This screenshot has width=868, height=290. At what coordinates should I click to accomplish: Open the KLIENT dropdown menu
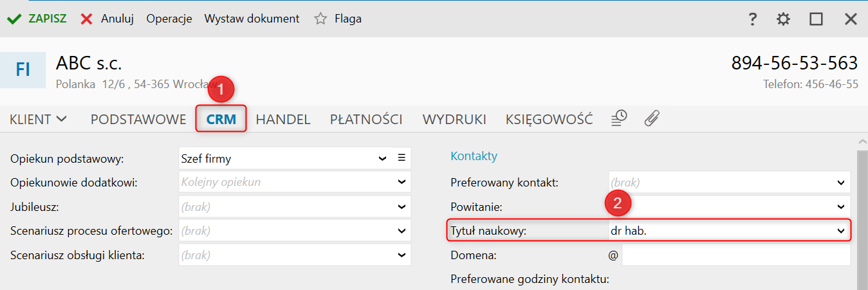coord(39,119)
